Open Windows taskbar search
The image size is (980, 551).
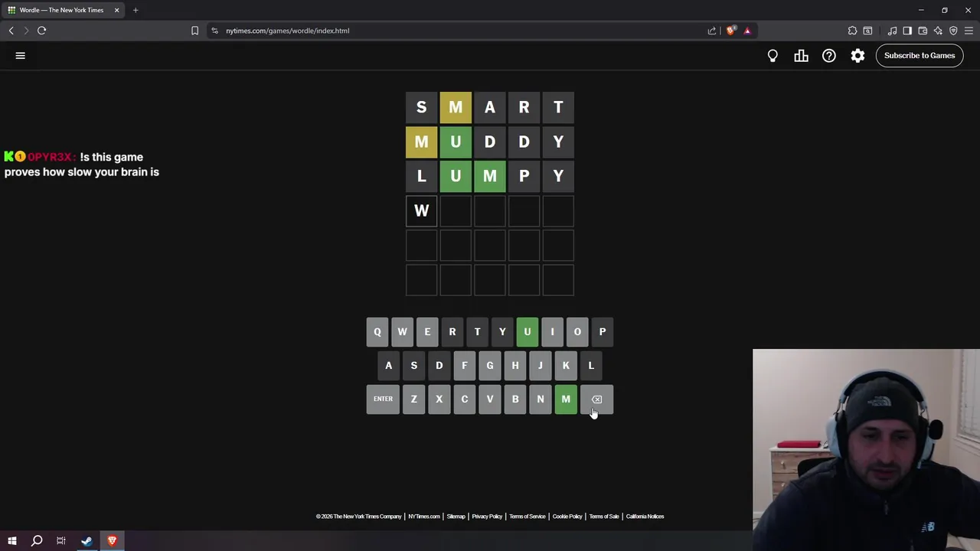(36, 541)
